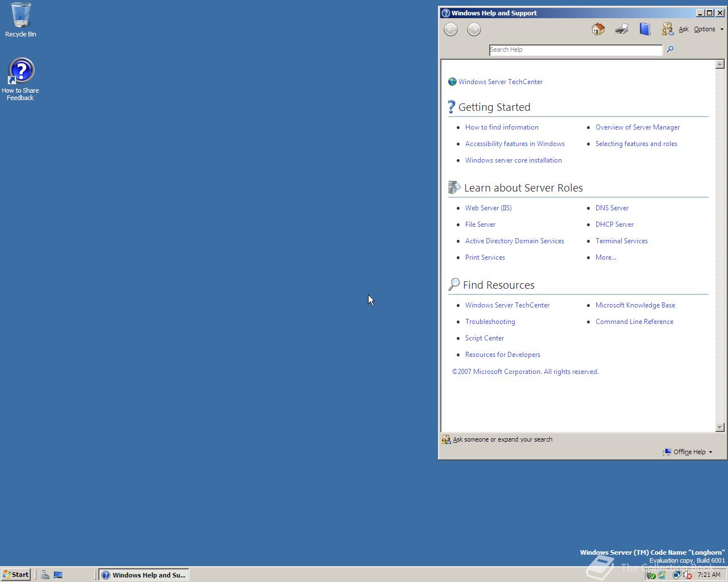Select How to Share Feedback desktop shortcut
This screenshot has height=582, width=728.
pos(20,80)
